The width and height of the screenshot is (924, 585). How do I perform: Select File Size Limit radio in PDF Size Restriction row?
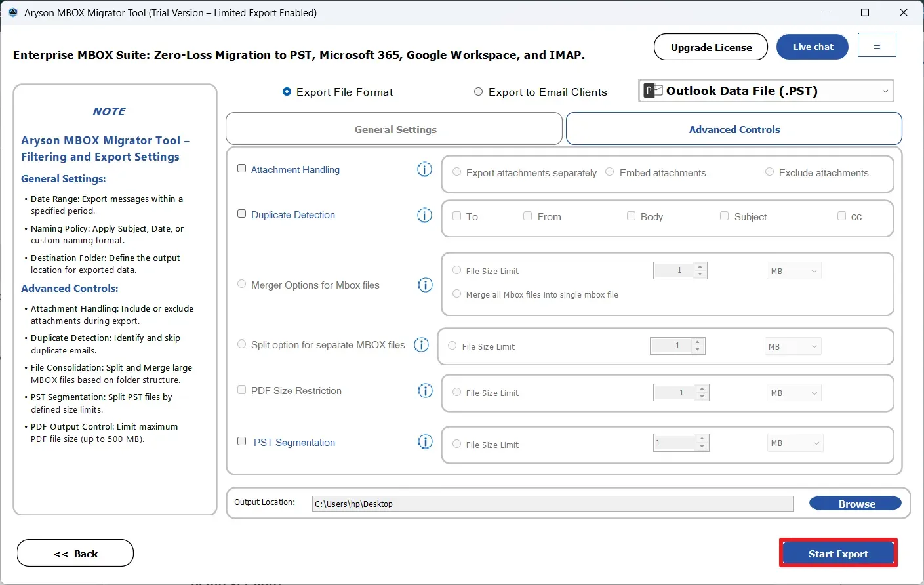tap(456, 392)
